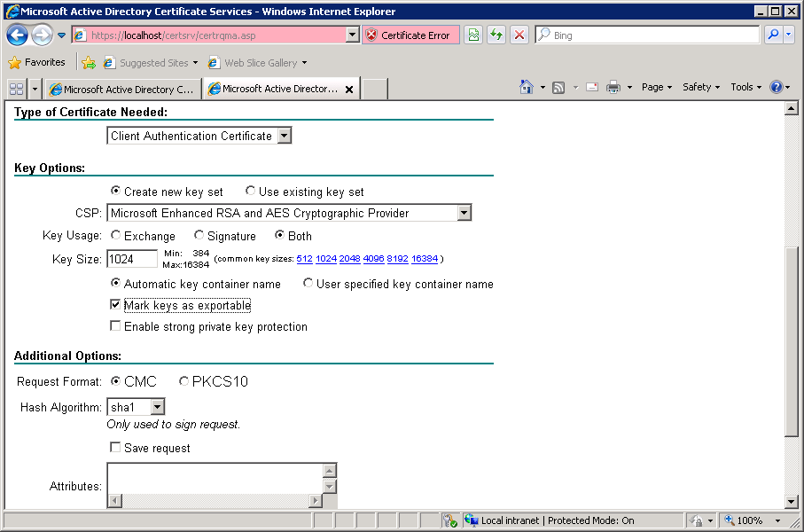Open Type of Certificate Needed dropdown
The image size is (804, 532).
pyautogui.click(x=199, y=136)
